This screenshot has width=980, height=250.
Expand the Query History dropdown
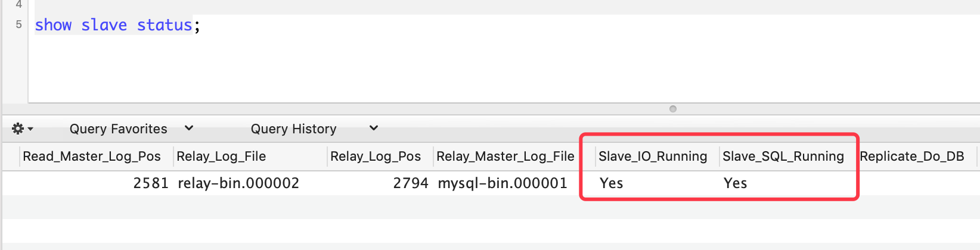click(314, 129)
